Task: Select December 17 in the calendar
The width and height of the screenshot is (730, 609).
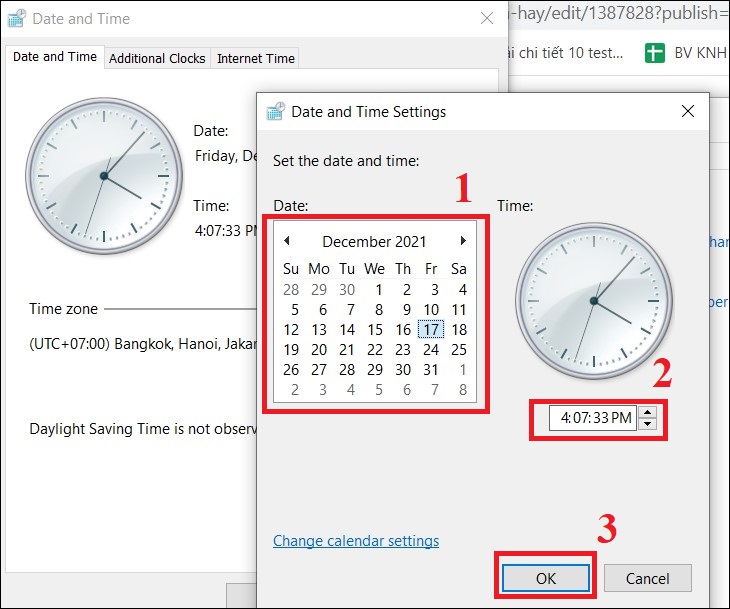Action: point(431,330)
